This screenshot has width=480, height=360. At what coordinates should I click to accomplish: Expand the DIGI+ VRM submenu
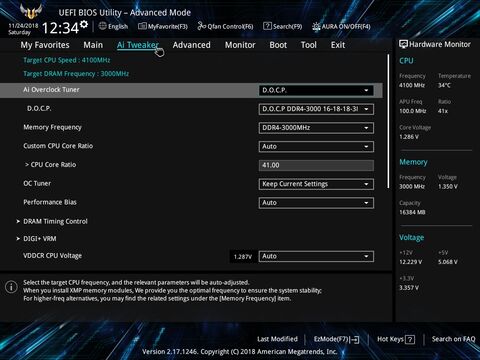tap(40, 239)
